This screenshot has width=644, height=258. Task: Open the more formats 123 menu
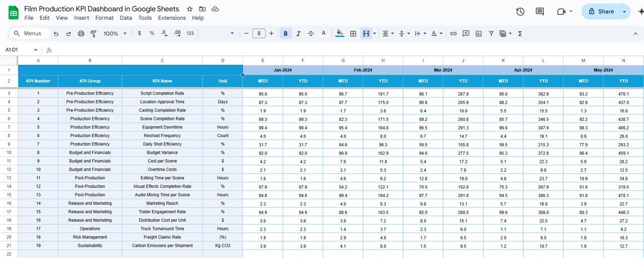click(190, 33)
